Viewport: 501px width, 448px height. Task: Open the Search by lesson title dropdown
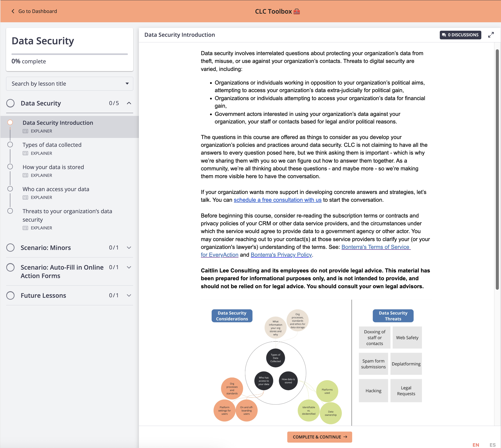[69, 84]
